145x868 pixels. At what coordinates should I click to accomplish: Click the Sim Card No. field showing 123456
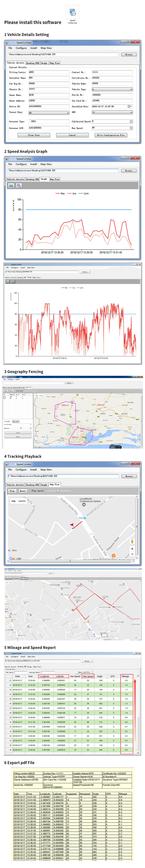point(112,100)
